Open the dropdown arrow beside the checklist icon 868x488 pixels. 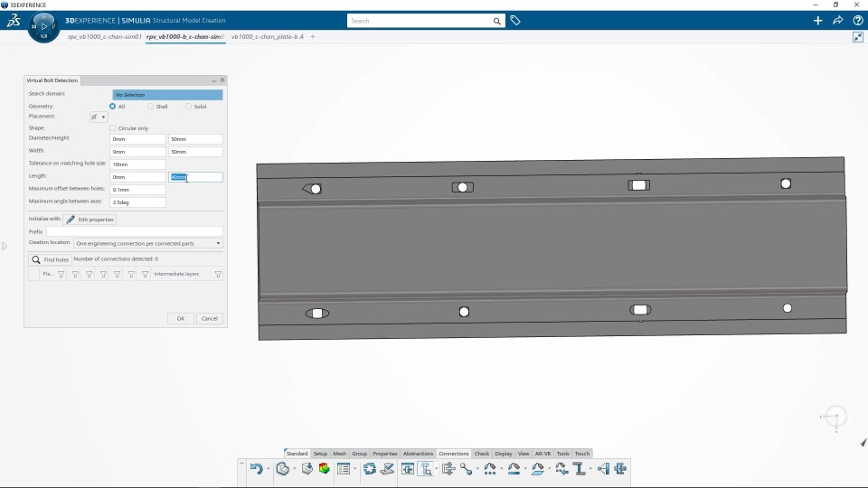click(354, 469)
